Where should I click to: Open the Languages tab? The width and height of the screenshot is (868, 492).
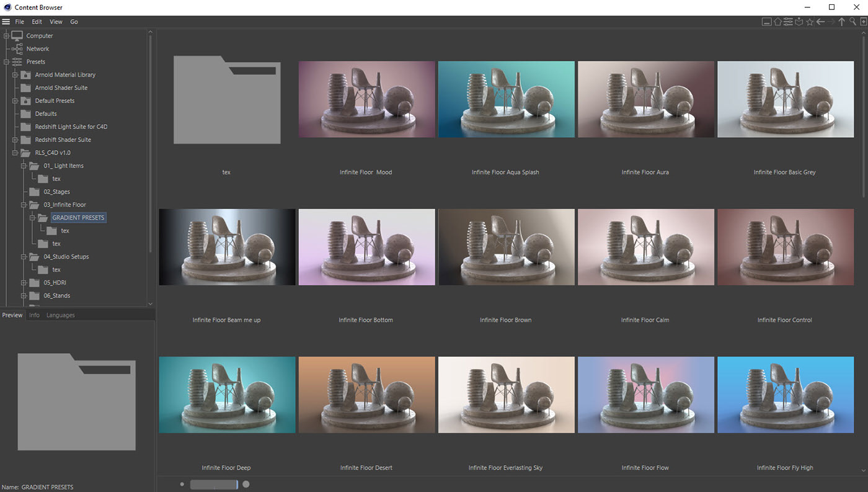61,315
